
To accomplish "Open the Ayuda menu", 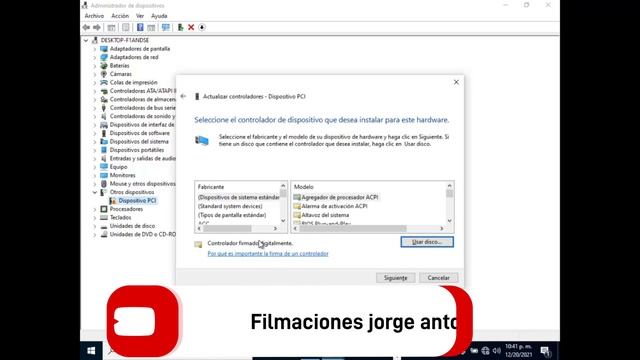I will pos(159,16).
